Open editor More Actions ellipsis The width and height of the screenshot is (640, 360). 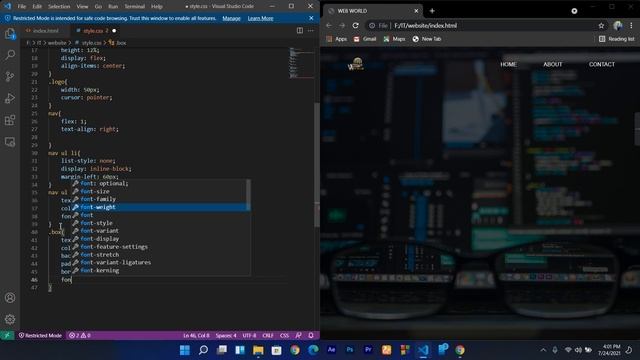pyautogui.click(x=311, y=30)
